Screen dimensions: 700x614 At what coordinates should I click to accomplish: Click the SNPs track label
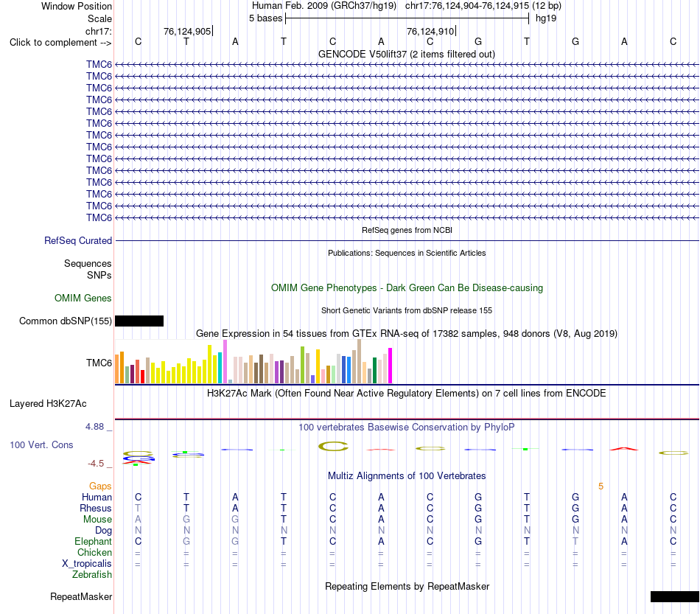click(x=99, y=275)
